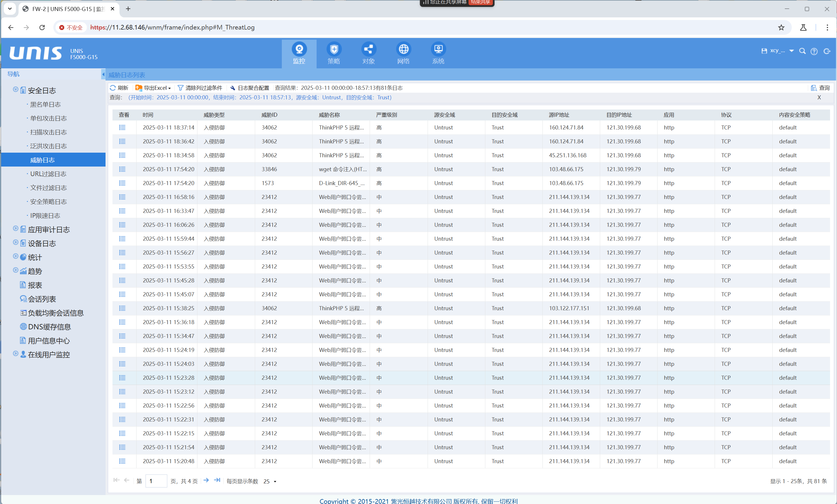Image resolution: width=837 pixels, height=504 pixels.
Task: Click the save configuration disk icon
Action: 764,51
